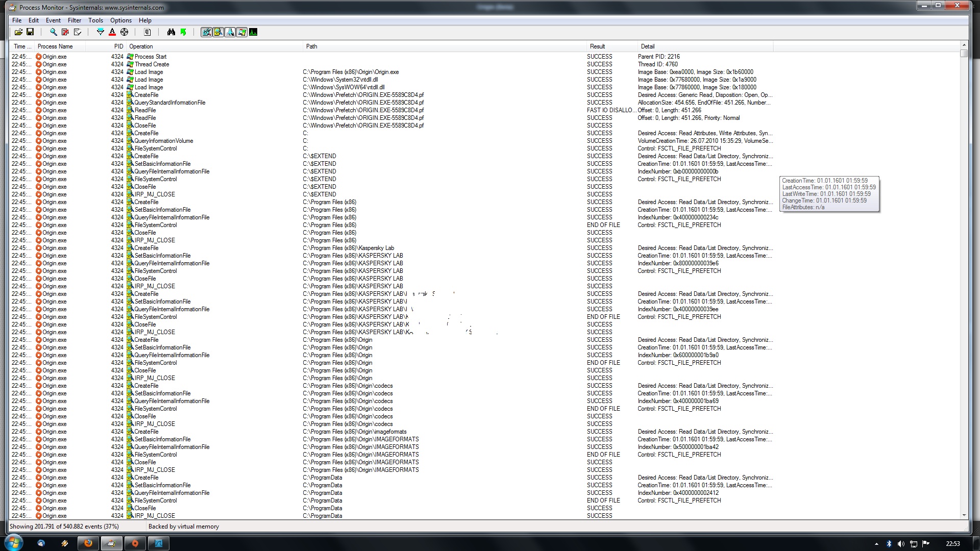Select the QueryInformationVolume operation
This screenshot has height=551, width=980.
coord(163,141)
